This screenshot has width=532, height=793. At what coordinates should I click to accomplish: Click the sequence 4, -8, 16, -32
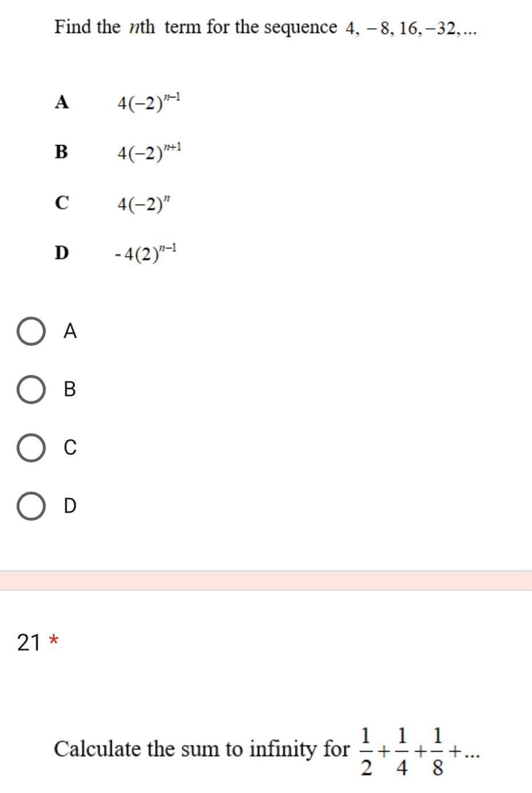click(x=411, y=28)
